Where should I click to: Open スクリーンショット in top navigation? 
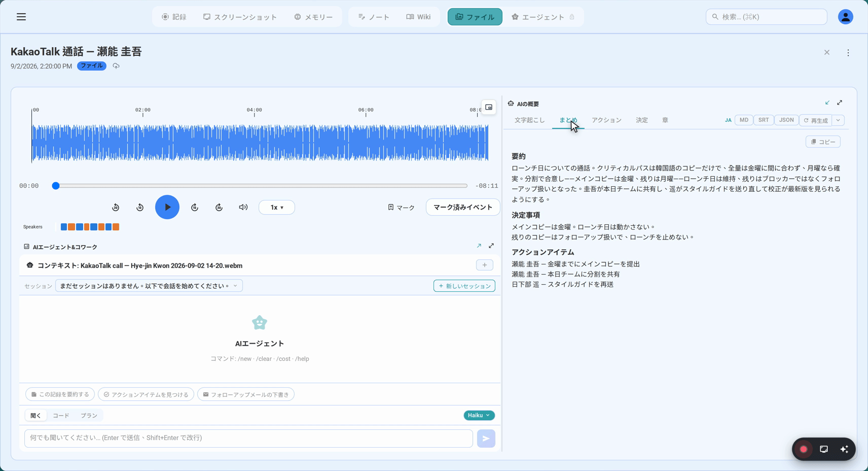pyautogui.click(x=240, y=17)
